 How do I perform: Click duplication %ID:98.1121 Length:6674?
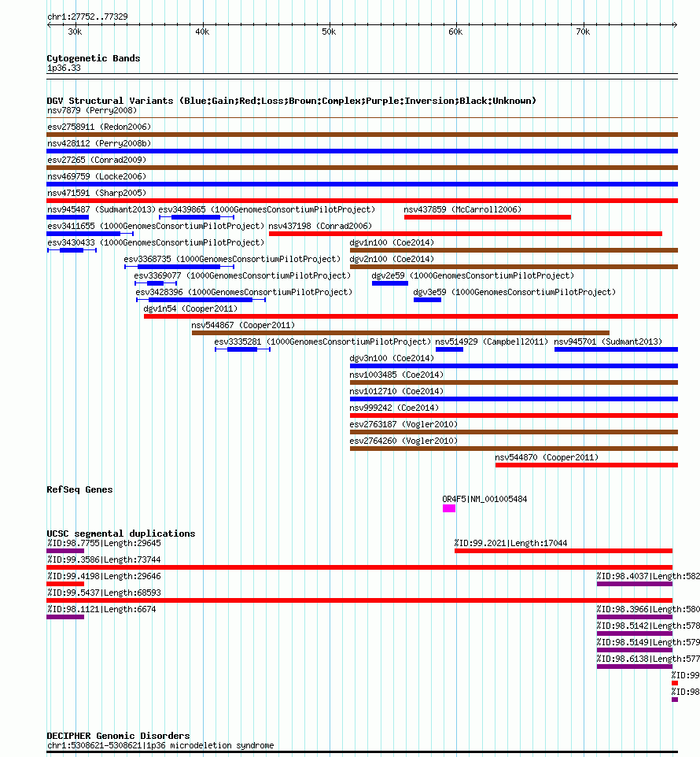point(101,609)
